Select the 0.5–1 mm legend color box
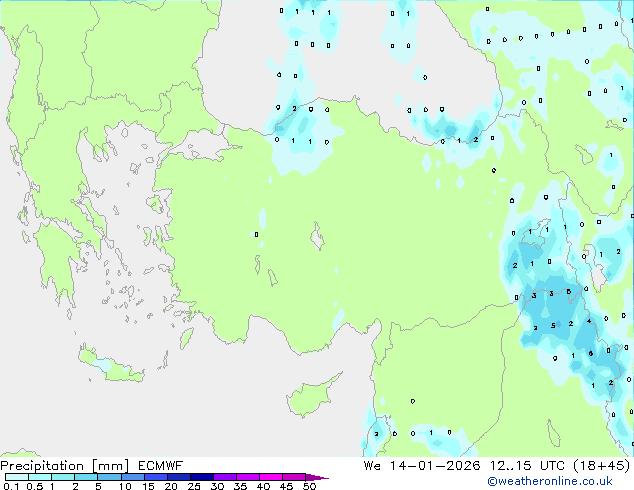This screenshot has width=634, height=490. (40, 477)
